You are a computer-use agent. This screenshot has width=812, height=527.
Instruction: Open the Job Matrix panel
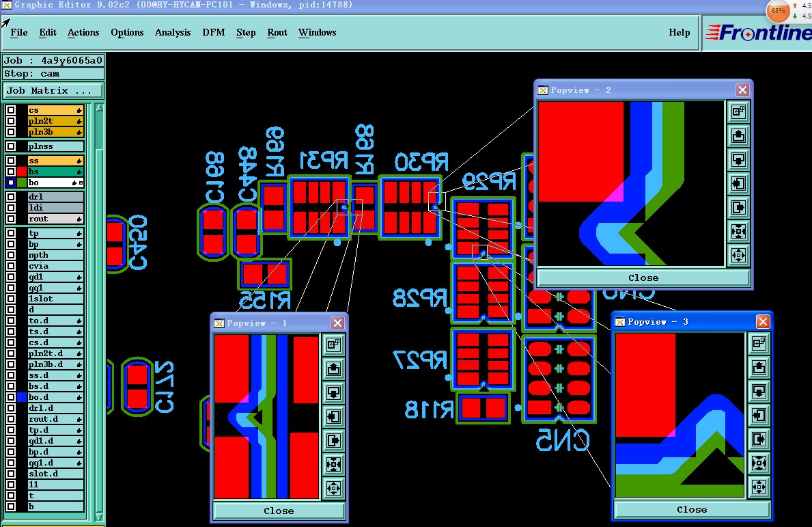tap(53, 90)
